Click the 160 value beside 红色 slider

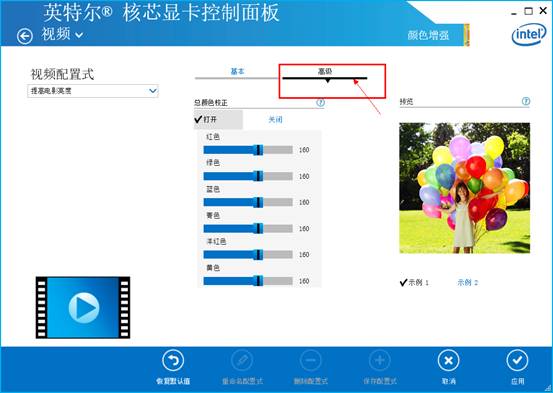tap(304, 150)
